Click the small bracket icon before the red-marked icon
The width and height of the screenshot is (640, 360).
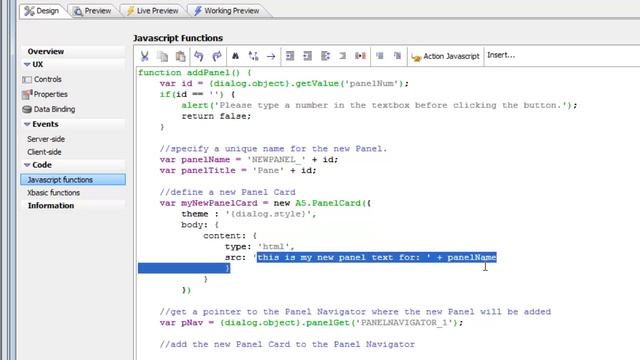pyautogui.click(x=342, y=56)
